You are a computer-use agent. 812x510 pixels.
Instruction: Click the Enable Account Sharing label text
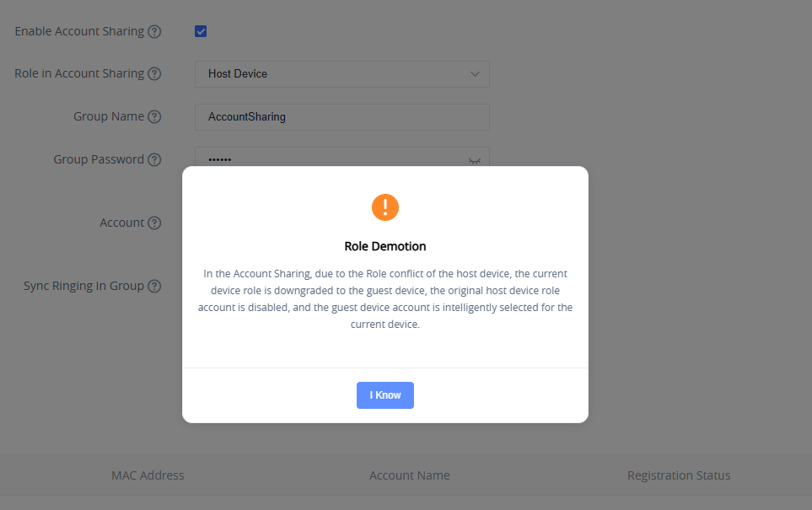tap(79, 31)
